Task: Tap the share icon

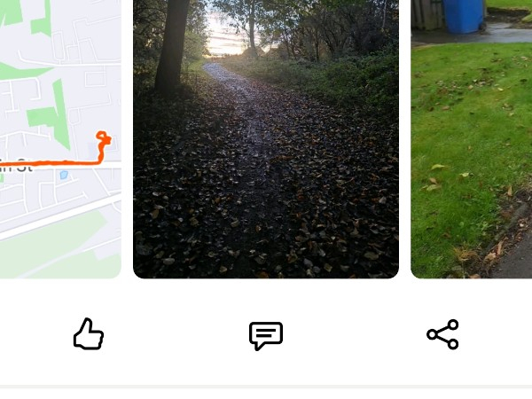Action: coord(442,334)
